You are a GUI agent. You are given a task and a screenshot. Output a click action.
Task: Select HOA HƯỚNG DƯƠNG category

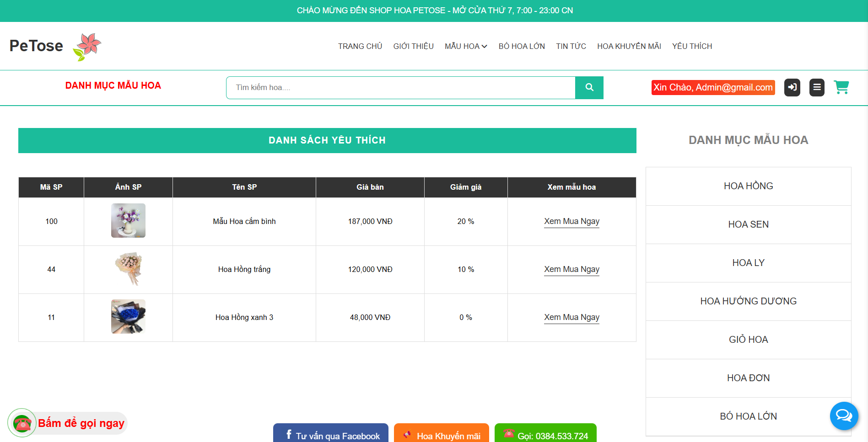pos(749,301)
